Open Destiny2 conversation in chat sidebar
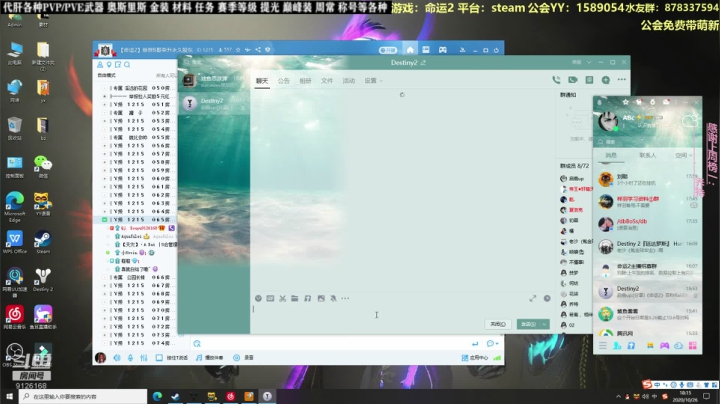 point(214,104)
